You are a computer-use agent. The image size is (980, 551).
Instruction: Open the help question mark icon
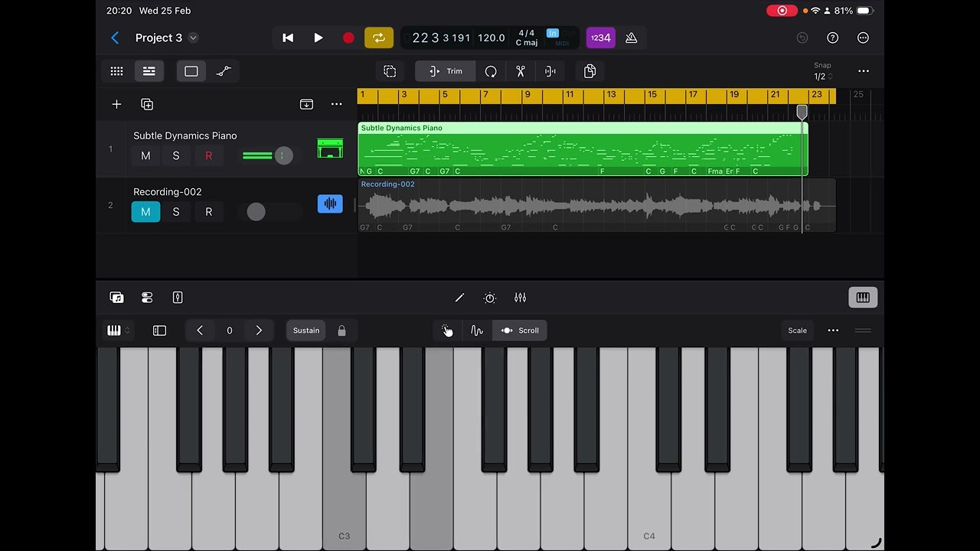point(833,37)
